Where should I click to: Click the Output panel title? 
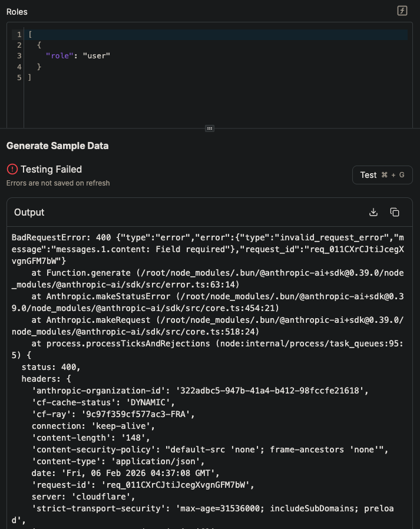pos(29,212)
